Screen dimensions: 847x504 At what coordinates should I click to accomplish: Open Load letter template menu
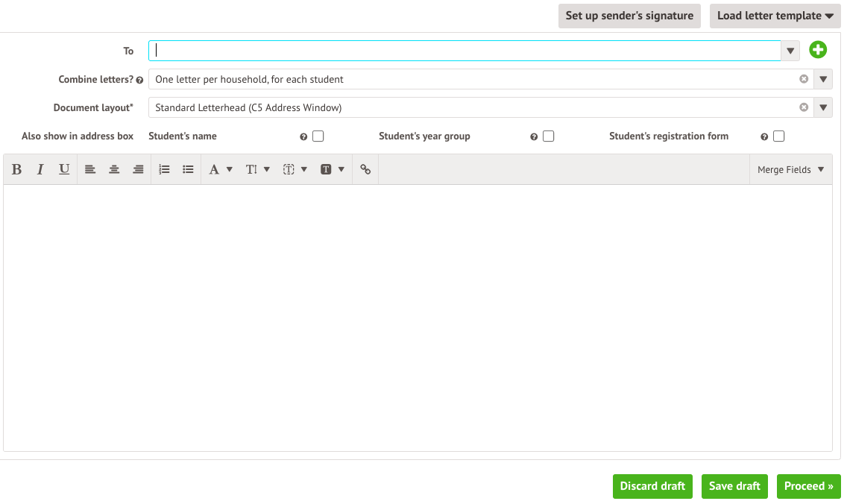tap(775, 16)
